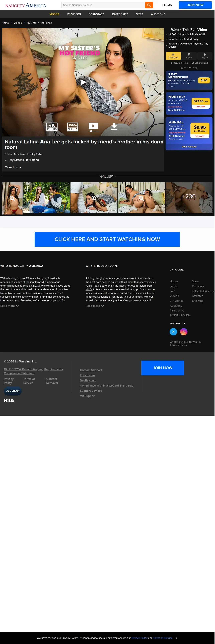215x644 pixels.
Task: Open Let's Do Business in Explore
Action: (x=203, y=291)
